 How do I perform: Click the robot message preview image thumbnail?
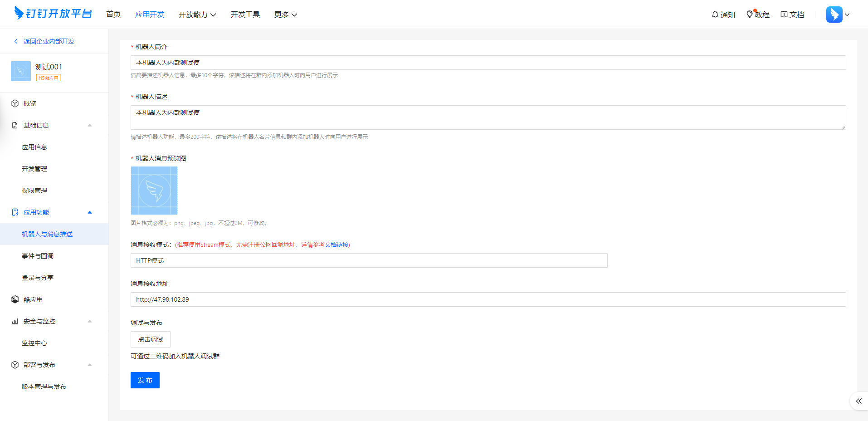point(154,191)
